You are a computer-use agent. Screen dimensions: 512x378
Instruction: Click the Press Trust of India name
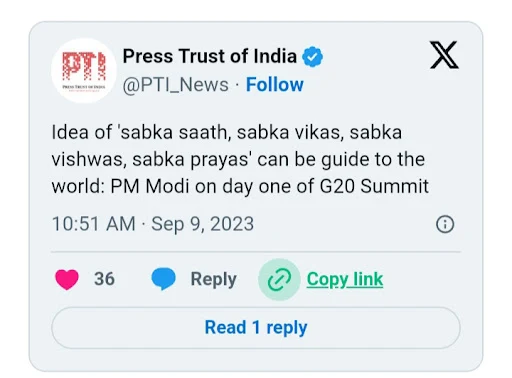(x=210, y=56)
